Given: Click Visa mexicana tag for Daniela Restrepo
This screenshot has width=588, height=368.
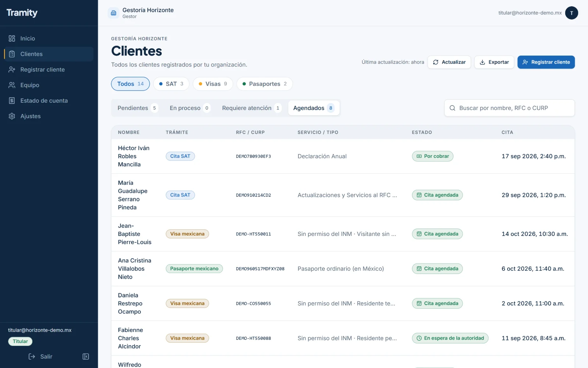Looking at the screenshot, I should [187, 304].
